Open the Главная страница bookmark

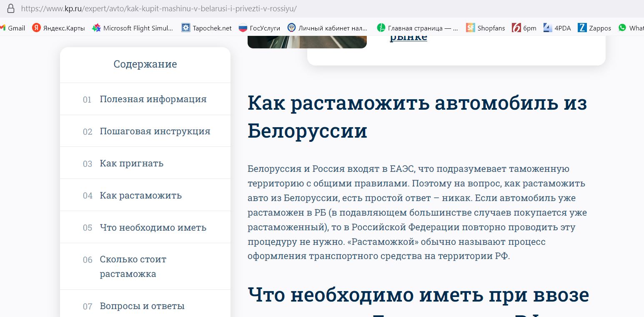click(x=417, y=28)
